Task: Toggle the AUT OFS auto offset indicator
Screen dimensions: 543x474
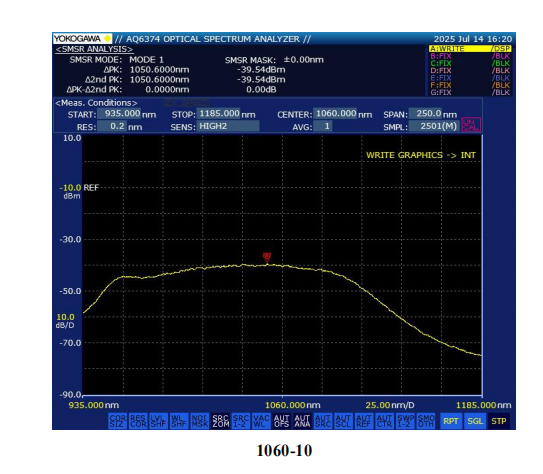Action: [x=282, y=421]
